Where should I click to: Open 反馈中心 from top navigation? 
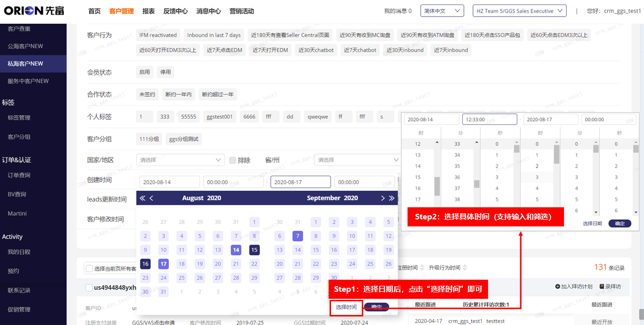(x=176, y=11)
